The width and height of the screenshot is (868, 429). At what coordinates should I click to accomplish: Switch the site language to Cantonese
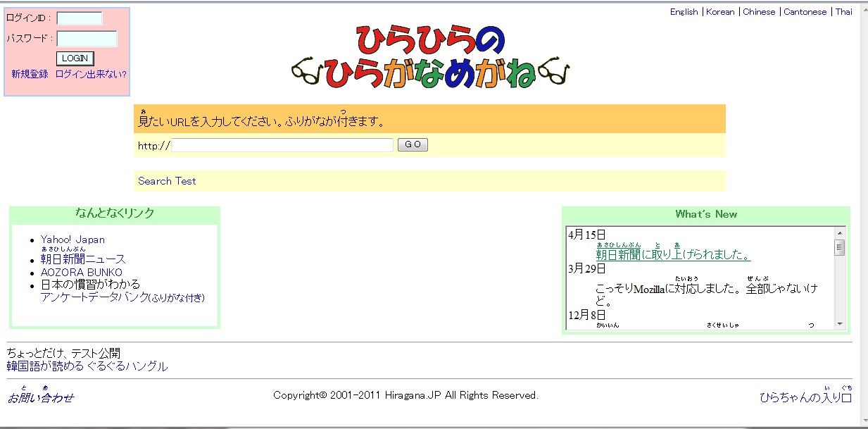805,11
